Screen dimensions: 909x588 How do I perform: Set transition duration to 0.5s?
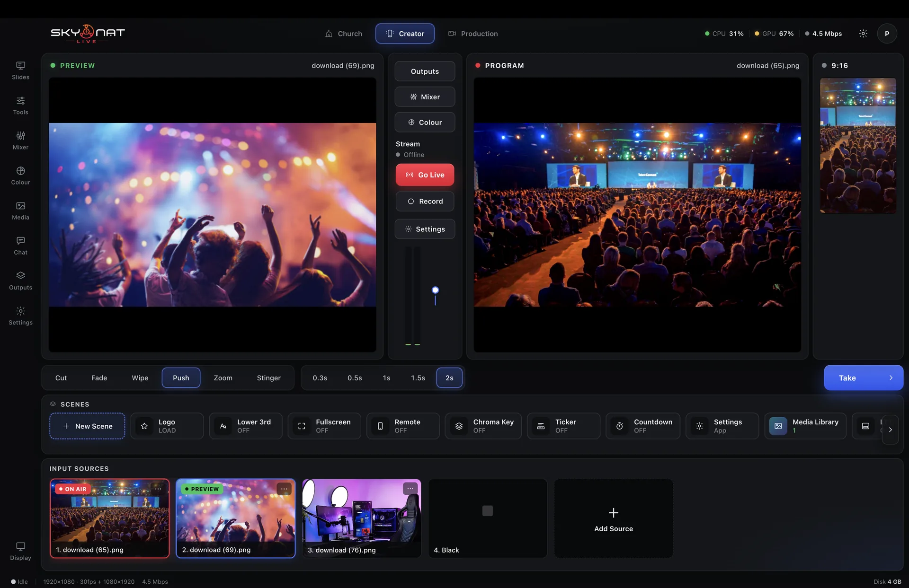[355, 378]
